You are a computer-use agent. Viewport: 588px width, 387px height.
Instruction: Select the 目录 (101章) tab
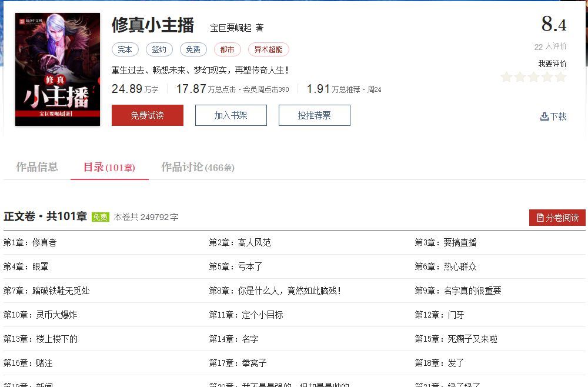[x=109, y=167]
